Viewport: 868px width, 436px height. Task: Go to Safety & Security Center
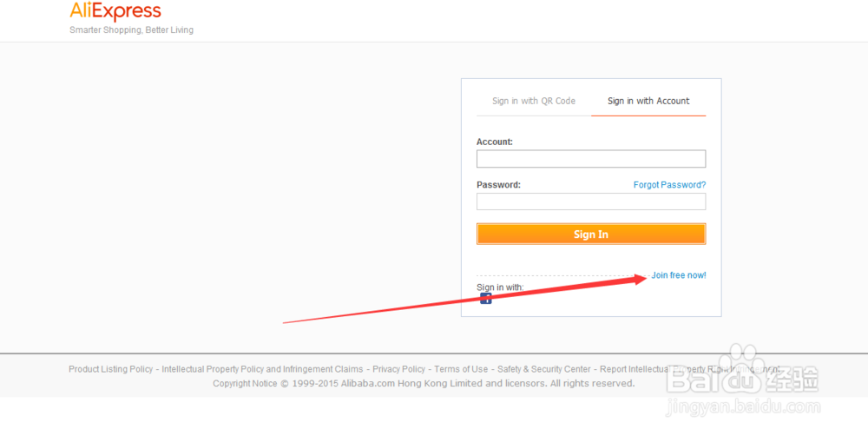click(x=544, y=369)
